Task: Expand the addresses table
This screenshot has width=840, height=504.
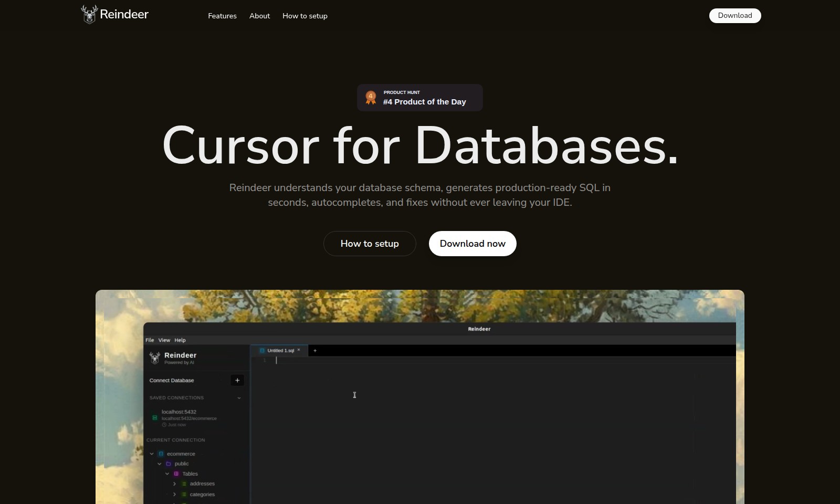Action: (175, 484)
